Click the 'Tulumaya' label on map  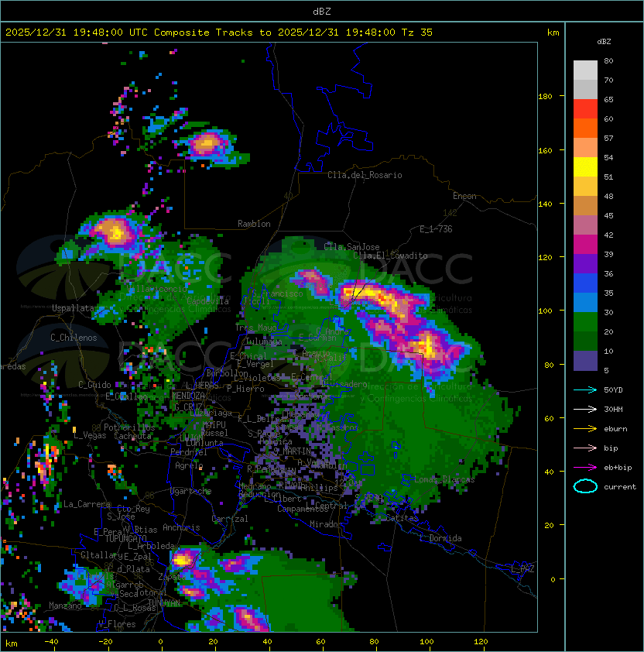[x=264, y=341]
